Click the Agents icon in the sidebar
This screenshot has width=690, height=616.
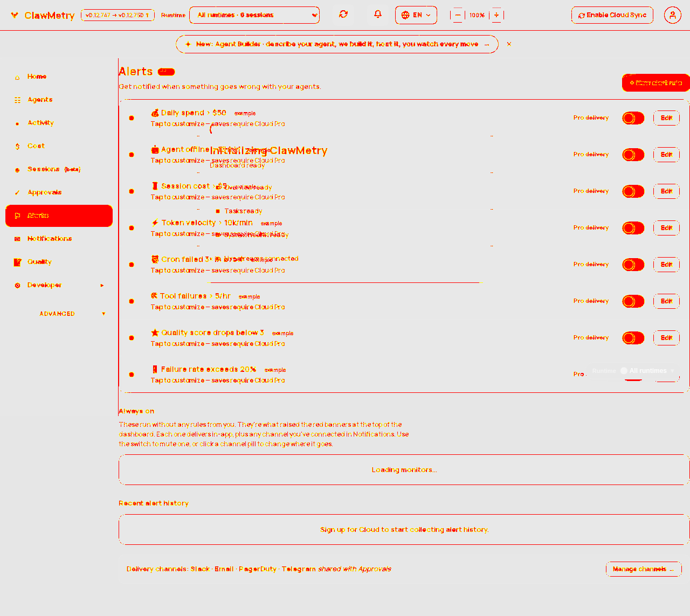pos(17,100)
